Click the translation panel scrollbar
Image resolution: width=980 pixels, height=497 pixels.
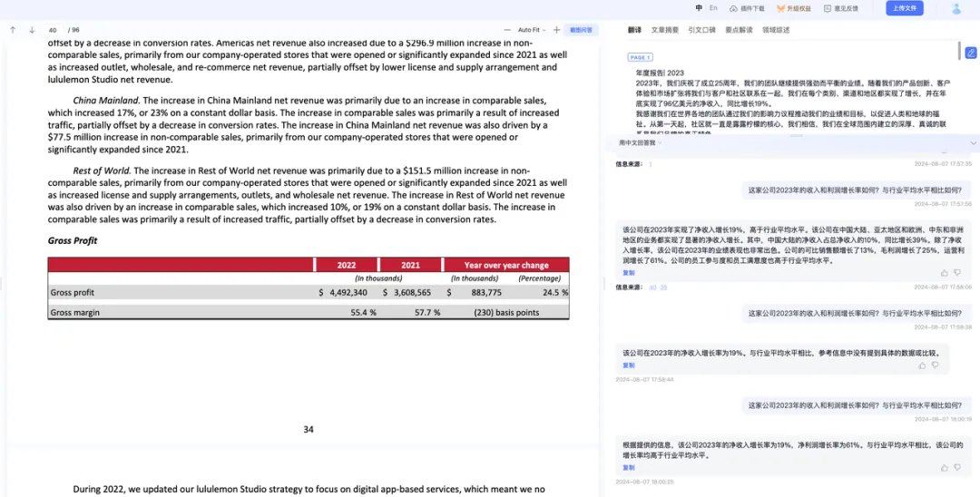pyautogui.click(x=959, y=51)
